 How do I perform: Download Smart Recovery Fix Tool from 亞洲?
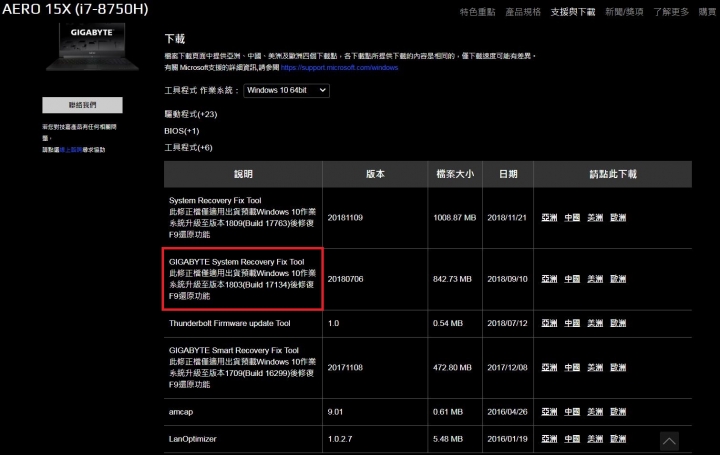coord(549,368)
